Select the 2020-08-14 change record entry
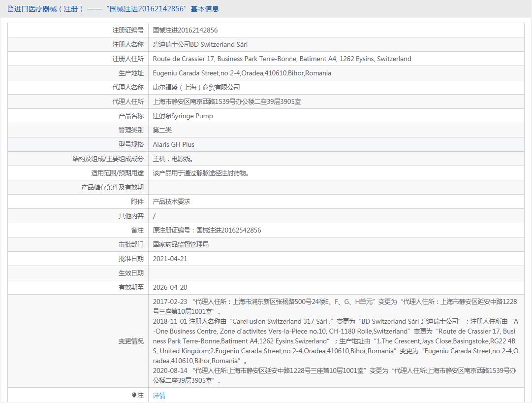The height and width of the screenshot is (404, 532). point(335,375)
